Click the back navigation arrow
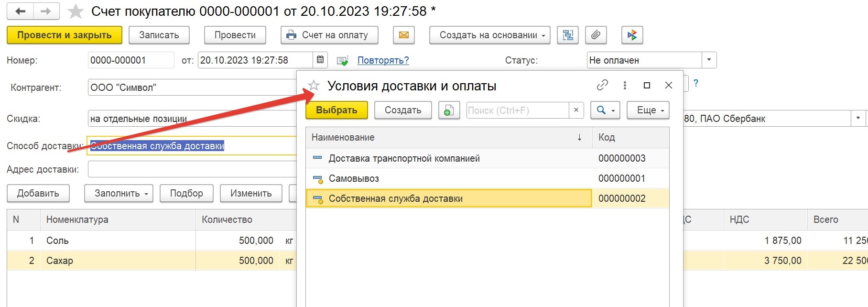 click(20, 11)
